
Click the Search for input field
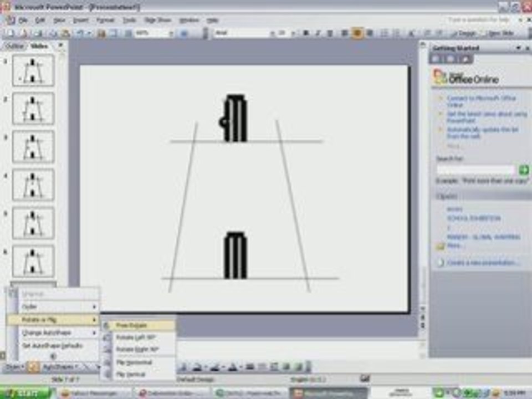pos(476,170)
